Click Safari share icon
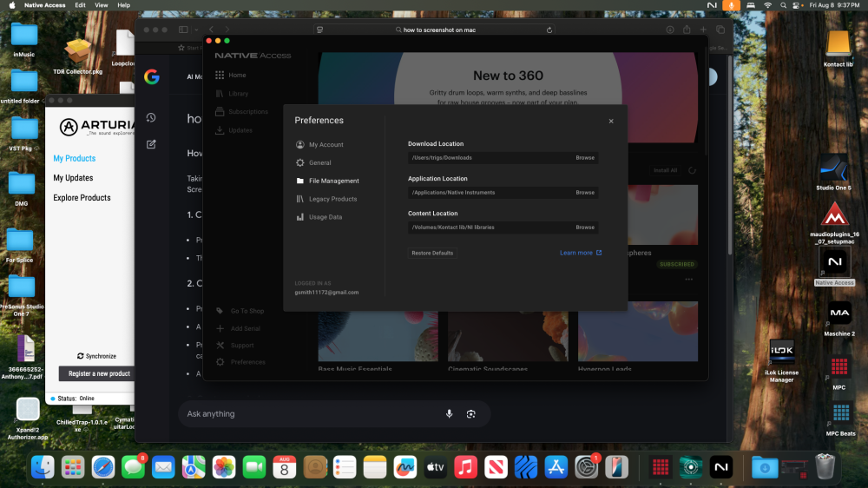This screenshot has width=868, height=488. 687,30
